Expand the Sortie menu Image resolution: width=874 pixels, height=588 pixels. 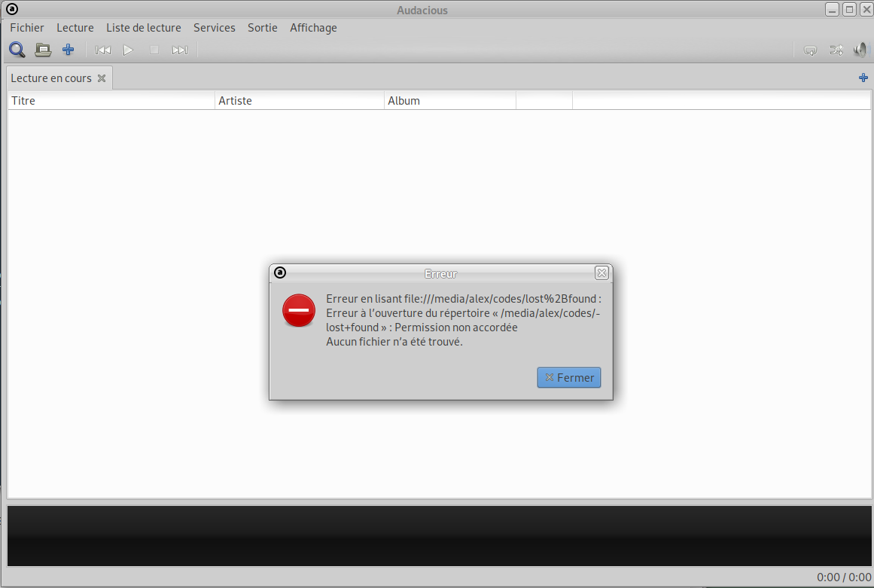263,28
